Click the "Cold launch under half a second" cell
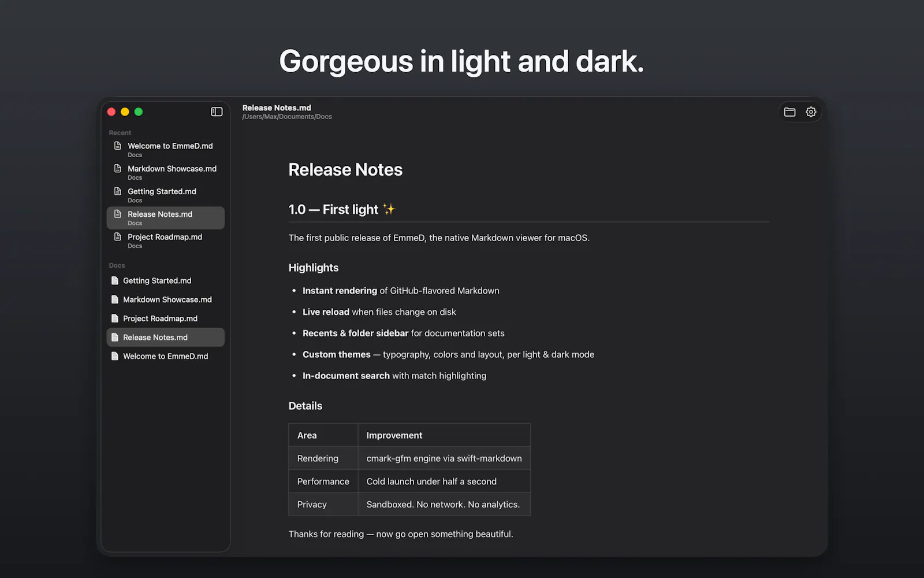The height and width of the screenshot is (578, 924). [x=444, y=481]
